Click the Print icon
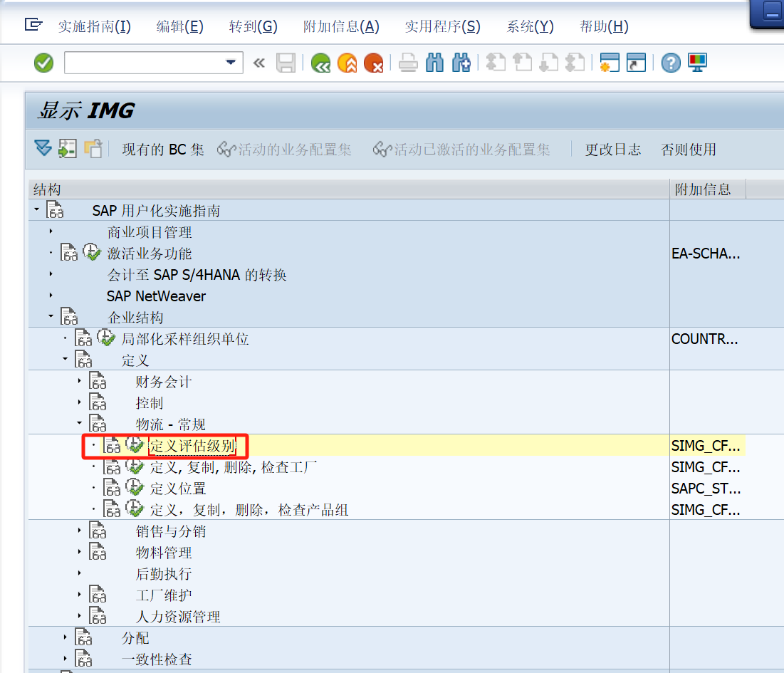Image resolution: width=784 pixels, height=673 pixels. [x=409, y=63]
